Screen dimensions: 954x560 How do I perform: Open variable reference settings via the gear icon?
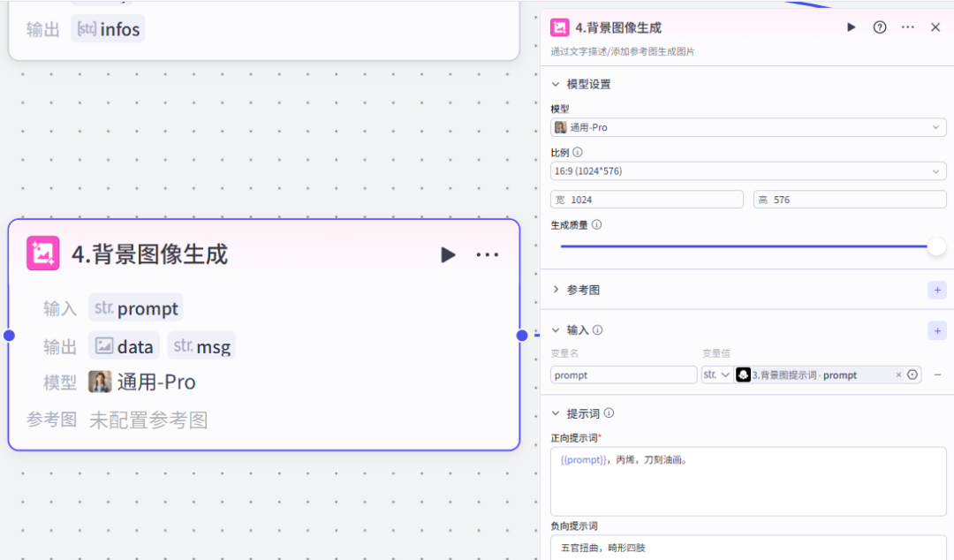910,375
